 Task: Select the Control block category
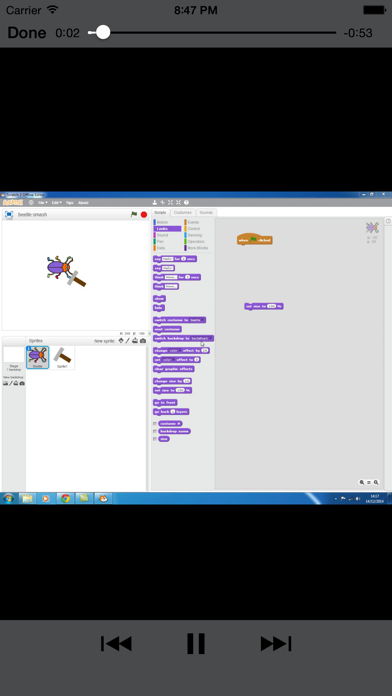pos(194,229)
